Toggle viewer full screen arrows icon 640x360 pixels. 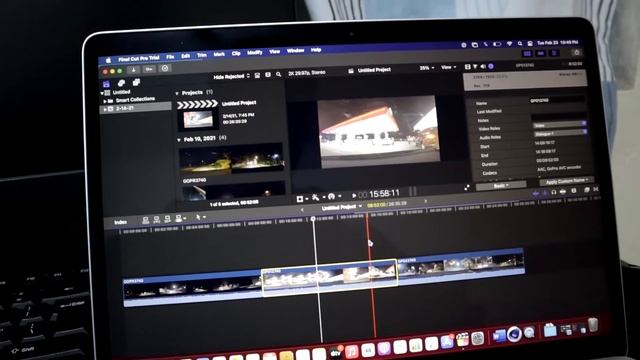[x=467, y=188]
